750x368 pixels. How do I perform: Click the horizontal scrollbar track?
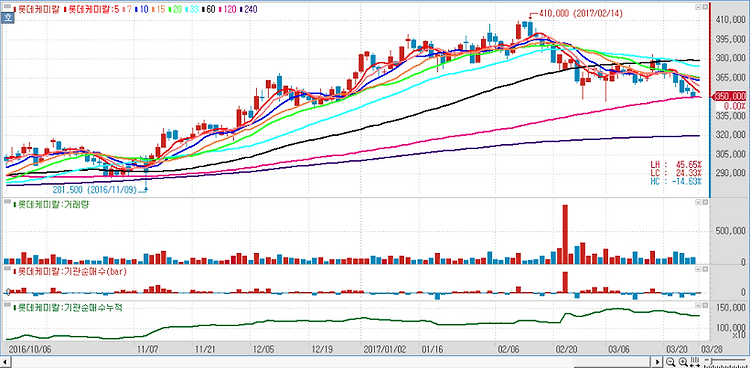[x=331, y=362]
